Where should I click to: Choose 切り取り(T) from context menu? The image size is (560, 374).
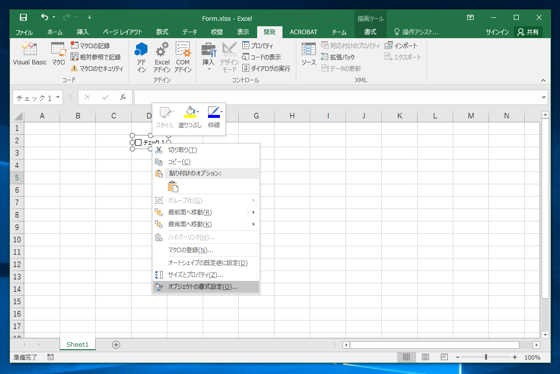coord(206,150)
